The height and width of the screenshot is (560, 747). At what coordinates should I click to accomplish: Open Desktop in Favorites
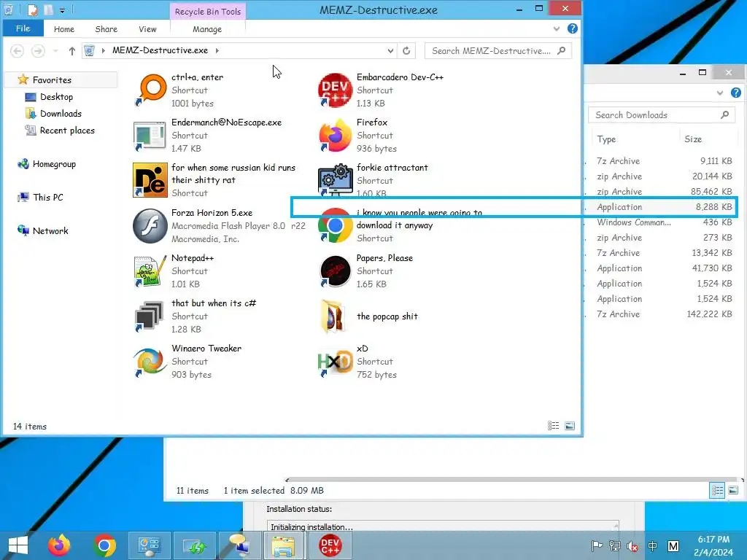(56, 97)
